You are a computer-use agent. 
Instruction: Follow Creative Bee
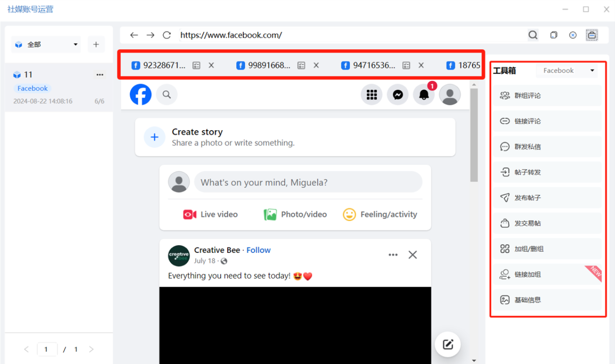pyautogui.click(x=258, y=250)
